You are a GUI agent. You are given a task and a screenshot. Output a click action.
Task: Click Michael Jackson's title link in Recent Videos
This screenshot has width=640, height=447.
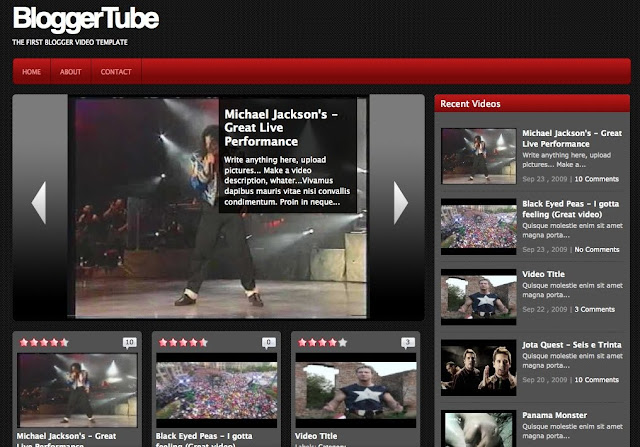tap(572, 138)
